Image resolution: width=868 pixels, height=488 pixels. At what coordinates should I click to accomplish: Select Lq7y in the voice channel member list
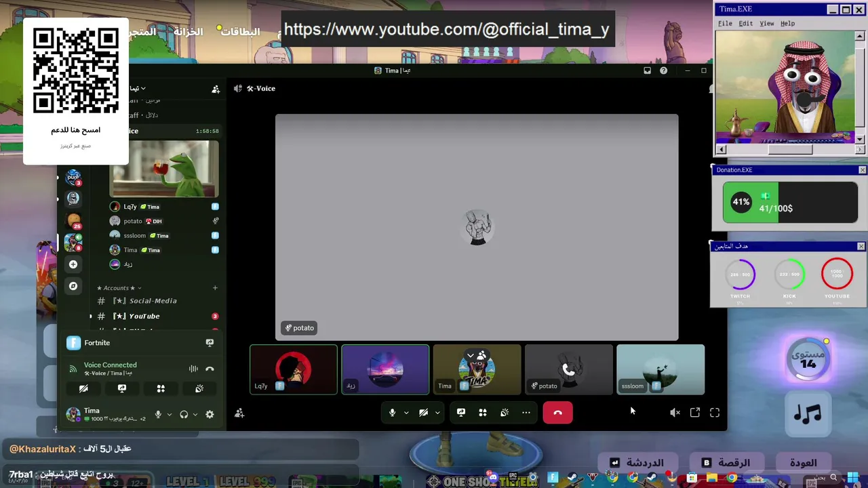[164, 207]
